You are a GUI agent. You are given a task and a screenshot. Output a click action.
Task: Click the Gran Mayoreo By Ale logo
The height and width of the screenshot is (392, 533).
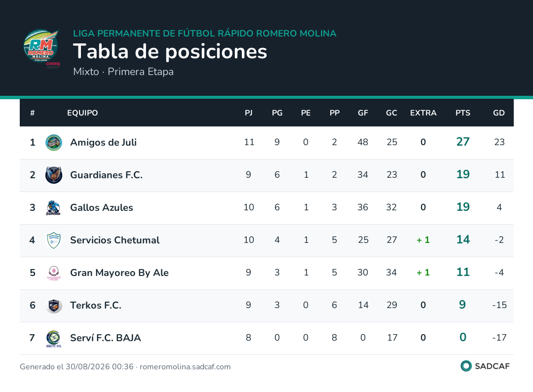point(54,273)
